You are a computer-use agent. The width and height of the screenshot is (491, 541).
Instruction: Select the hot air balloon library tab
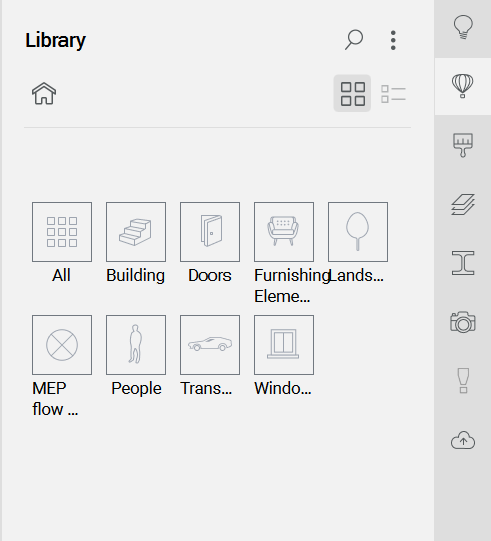pyautogui.click(x=463, y=86)
